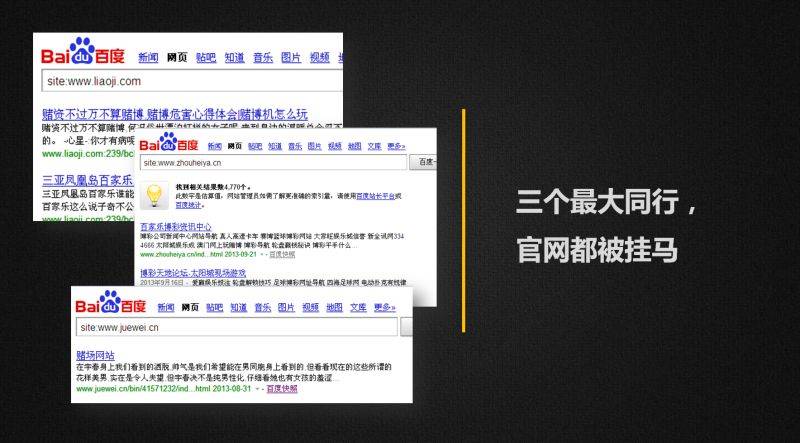The image size is (800, 443).
Task: Click the Baidu logo in juewei.cn window
Action: coord(111,302)
